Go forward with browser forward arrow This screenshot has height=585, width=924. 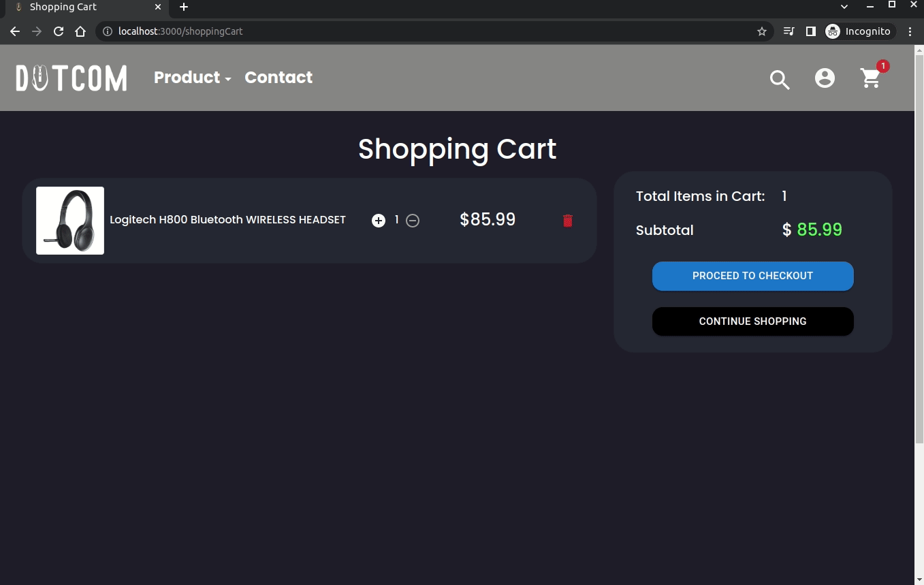37,31
